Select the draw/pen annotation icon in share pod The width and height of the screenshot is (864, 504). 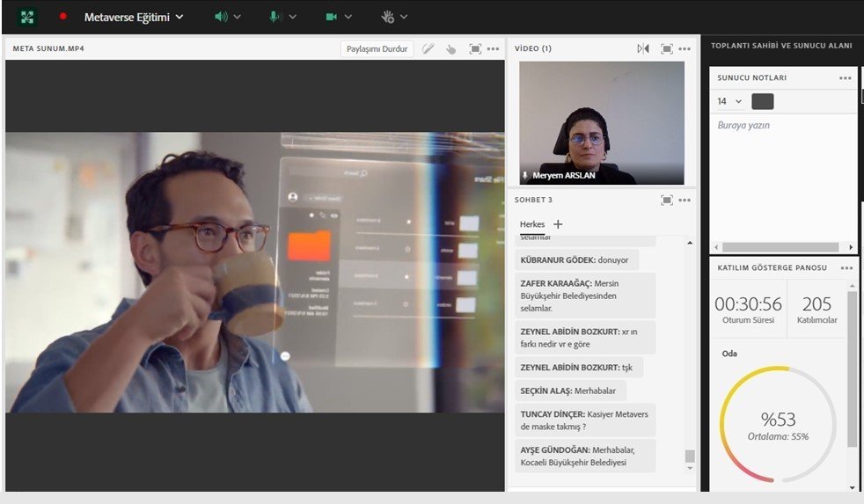click(x=428, y=48)
